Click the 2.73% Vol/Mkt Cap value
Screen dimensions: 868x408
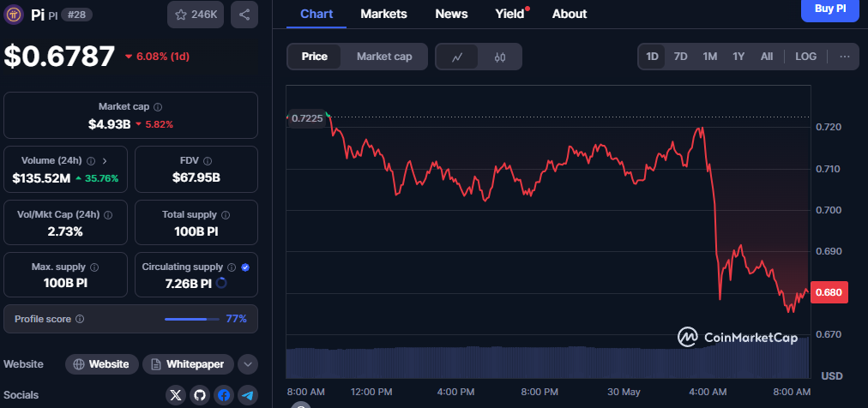[x=65, y=231]
